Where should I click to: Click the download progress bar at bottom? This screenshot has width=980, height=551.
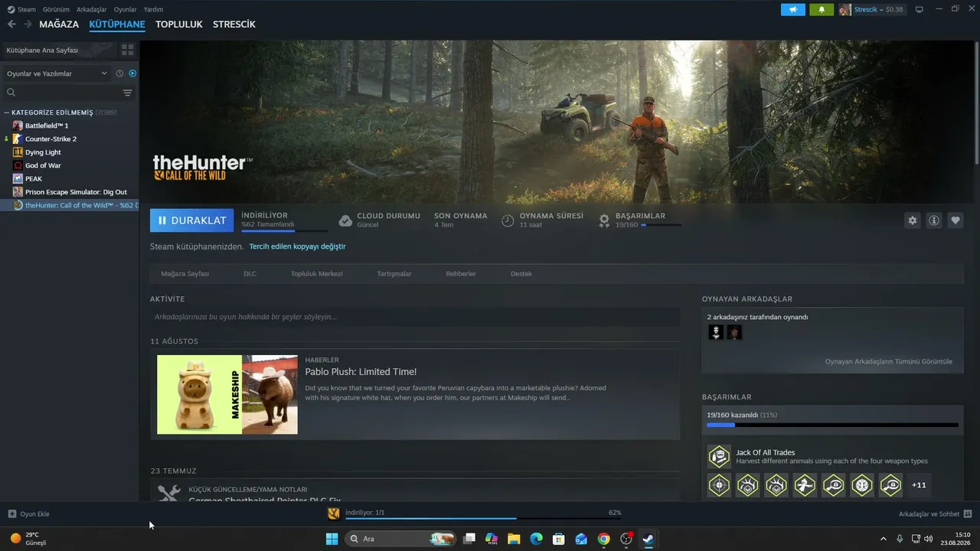482,518
